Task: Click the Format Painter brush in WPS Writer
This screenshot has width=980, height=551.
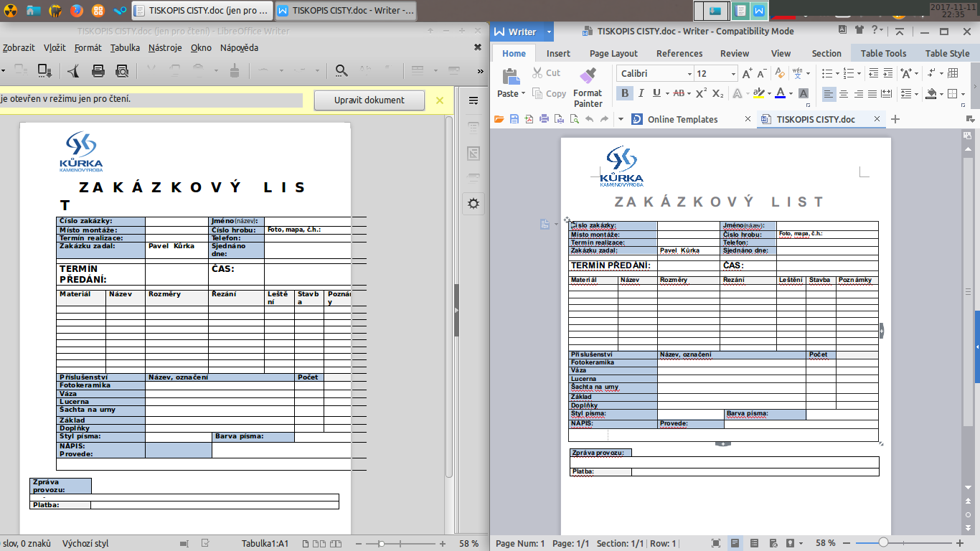Action: tap(588, 76)
